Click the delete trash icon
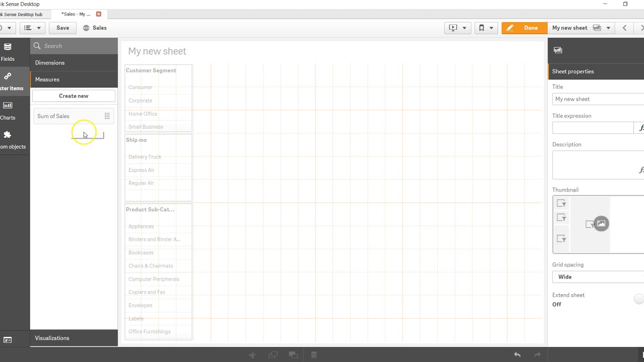 (x=314, y=355)
